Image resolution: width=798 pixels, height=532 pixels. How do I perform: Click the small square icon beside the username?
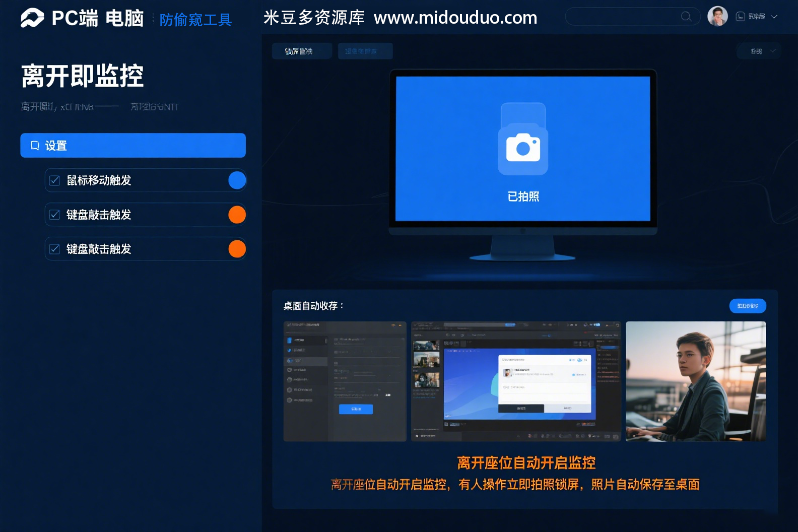click(x=740, y=16)
